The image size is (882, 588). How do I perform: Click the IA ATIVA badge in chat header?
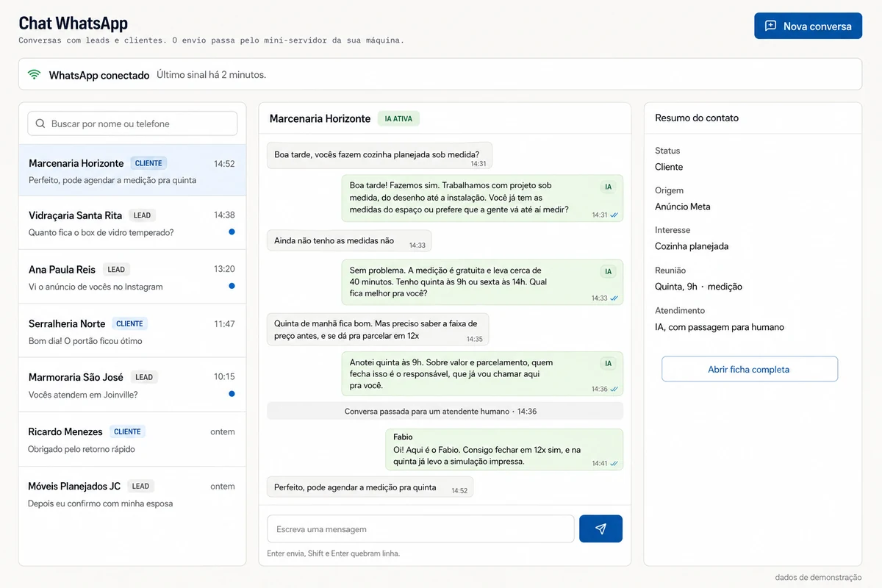point(398,118)
